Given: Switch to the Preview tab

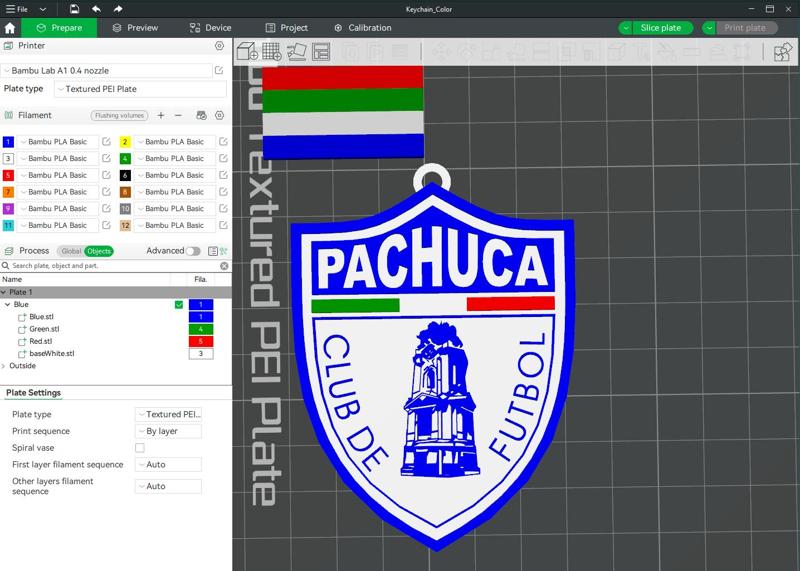Looking at the screenshot, I should [x=135, y=28].
